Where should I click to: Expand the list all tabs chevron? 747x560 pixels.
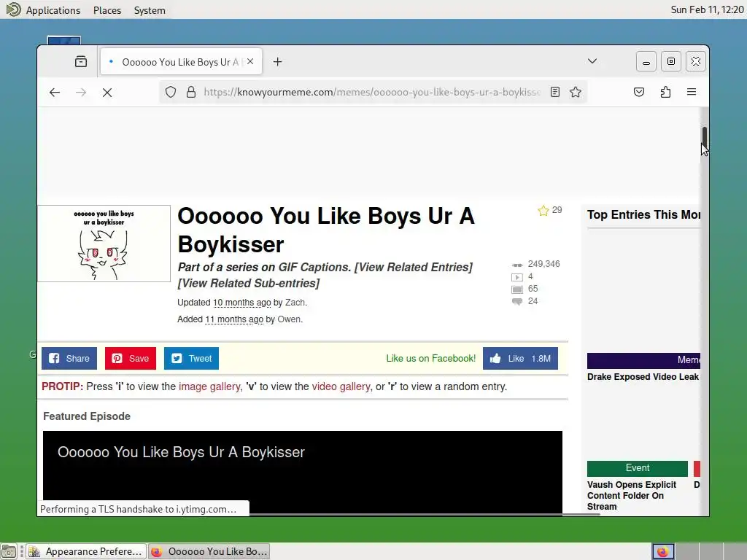592,61
